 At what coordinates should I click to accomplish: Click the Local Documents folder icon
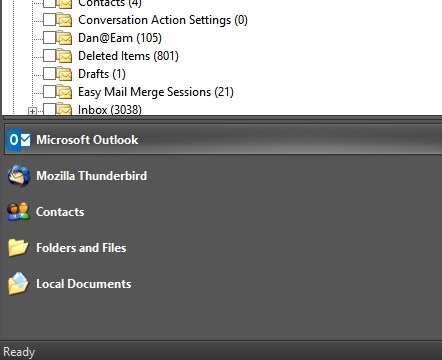18,284
